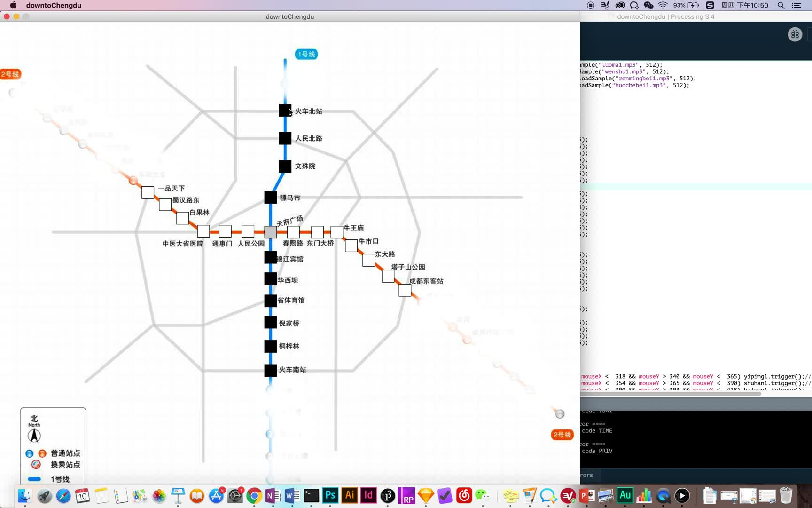Click the 文殊院 station square
812x508 pixels.
[x=285, y=166]
